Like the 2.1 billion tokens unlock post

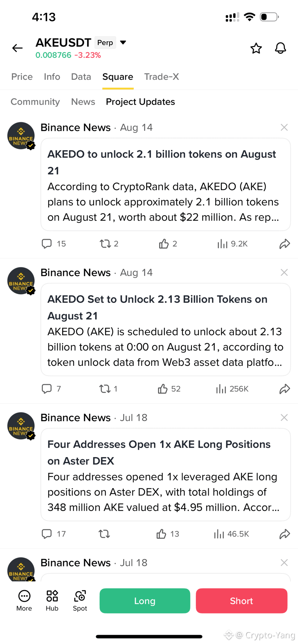(164, 244)
